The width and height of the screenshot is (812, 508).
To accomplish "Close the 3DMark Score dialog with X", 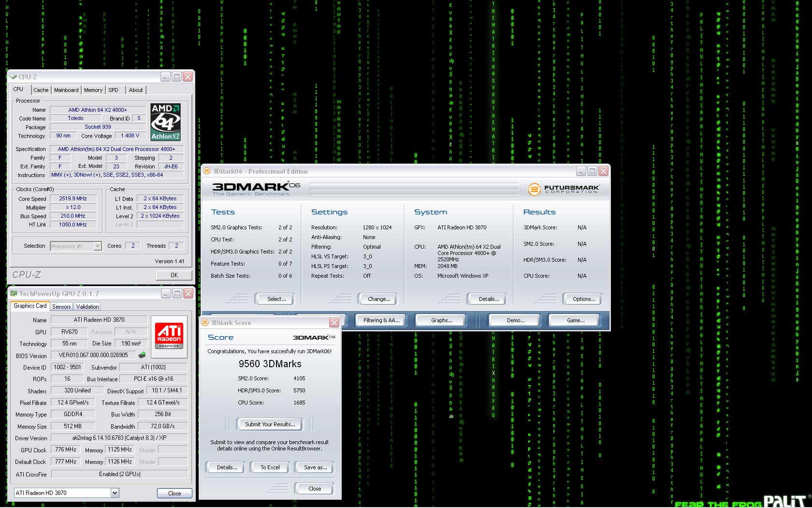I will pyautogui.click(x=334, y=322).
